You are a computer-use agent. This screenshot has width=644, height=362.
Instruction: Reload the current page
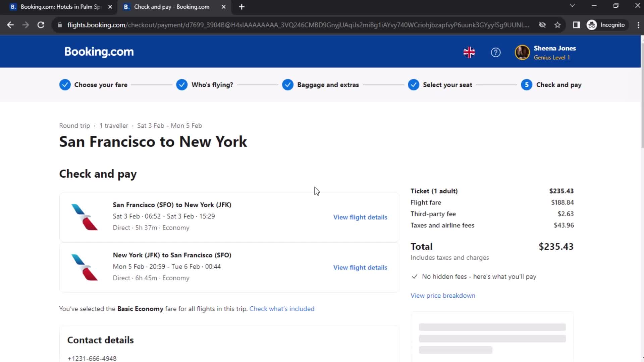click(x=41, y=25)
